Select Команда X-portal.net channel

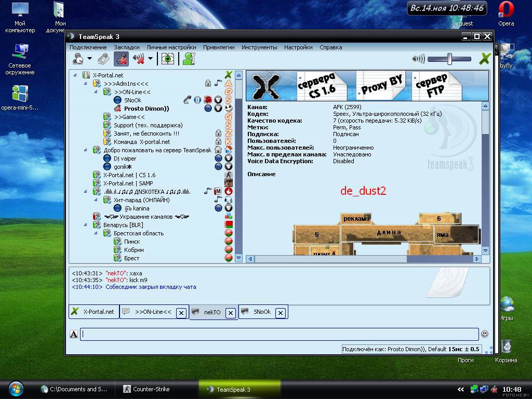(x=142, y=142)
